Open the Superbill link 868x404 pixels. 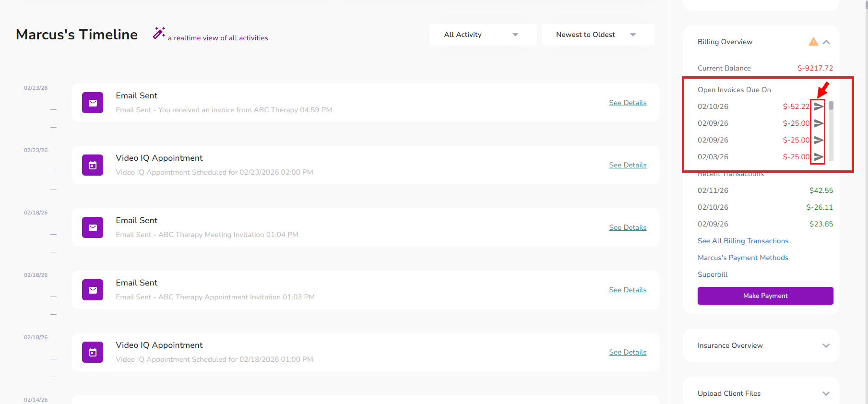[713, 274]
